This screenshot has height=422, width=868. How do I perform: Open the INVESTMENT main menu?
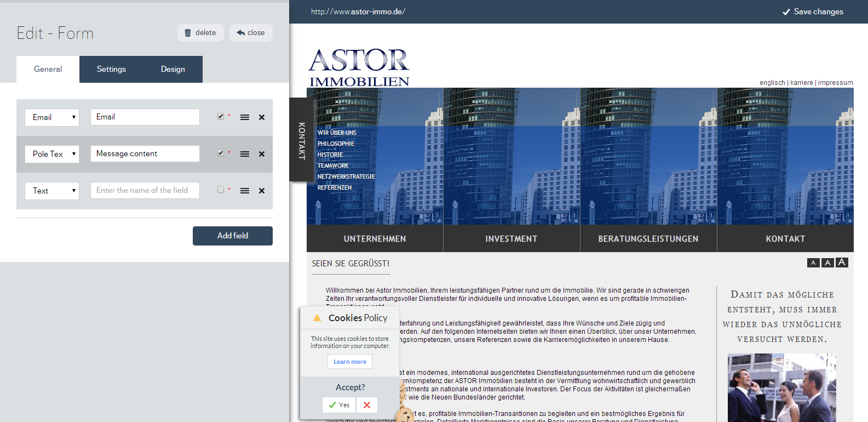click(x=511, y=238)
